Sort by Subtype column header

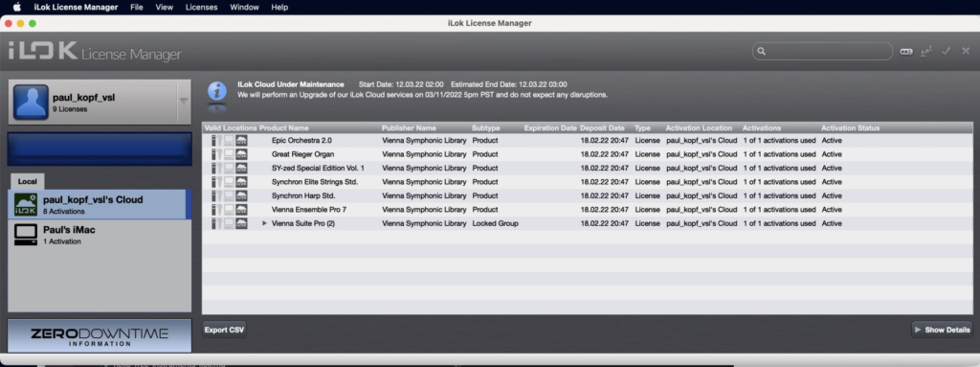(486, 127)
